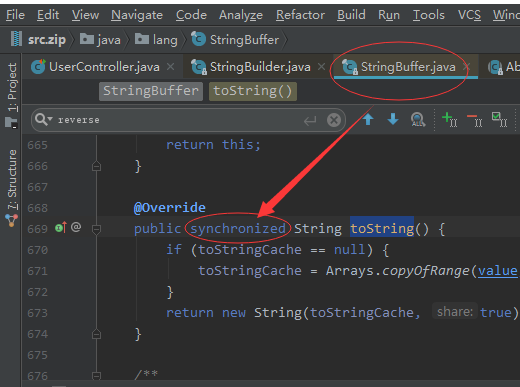Screen dimensions: 520x387
Task: Open the Refactor menu
Action: [300, 15]
